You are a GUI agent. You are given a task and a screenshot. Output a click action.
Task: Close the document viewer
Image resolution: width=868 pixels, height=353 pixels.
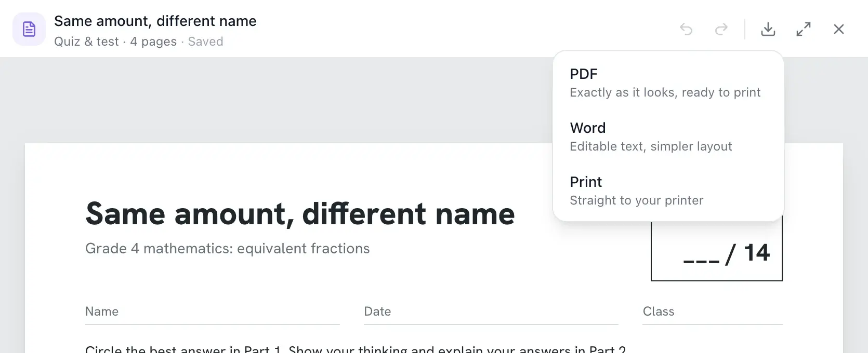coord(839,29)
